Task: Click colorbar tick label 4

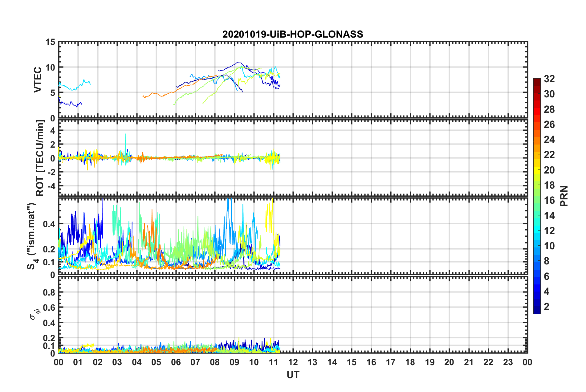Action: [547, 292]
